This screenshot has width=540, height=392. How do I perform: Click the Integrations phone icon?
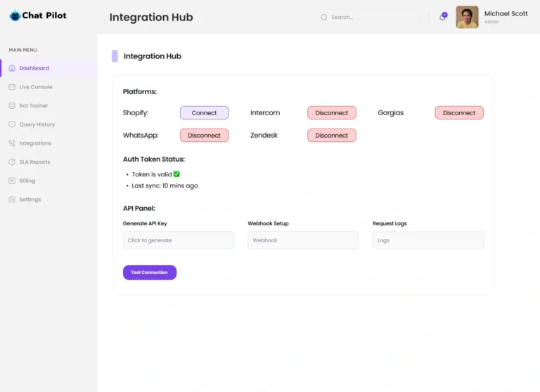tap(12, 143)
